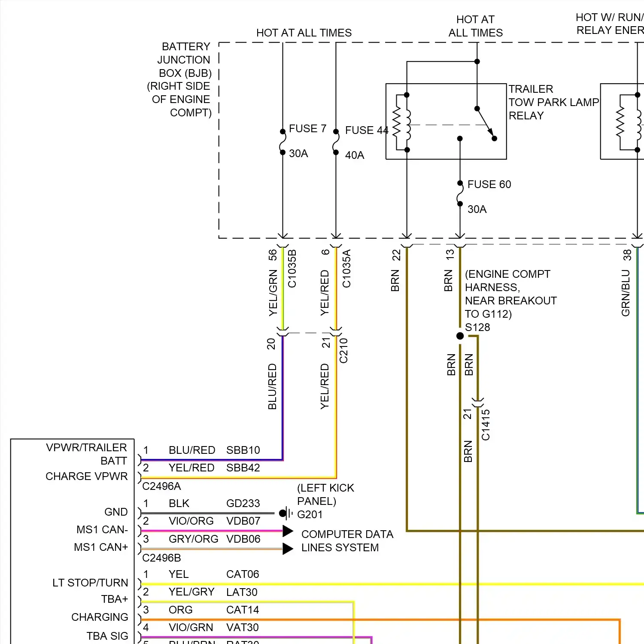Select the VPWR/TRAILER BATT pin label
Viewport: 644px width, 644px height.
86,454
